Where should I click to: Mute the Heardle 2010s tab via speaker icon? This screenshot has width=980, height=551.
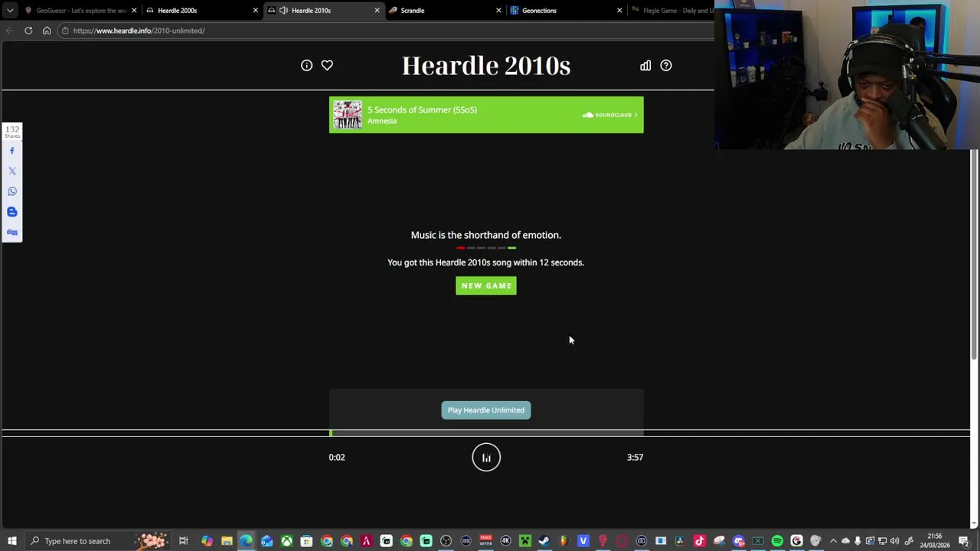[284, 10]
